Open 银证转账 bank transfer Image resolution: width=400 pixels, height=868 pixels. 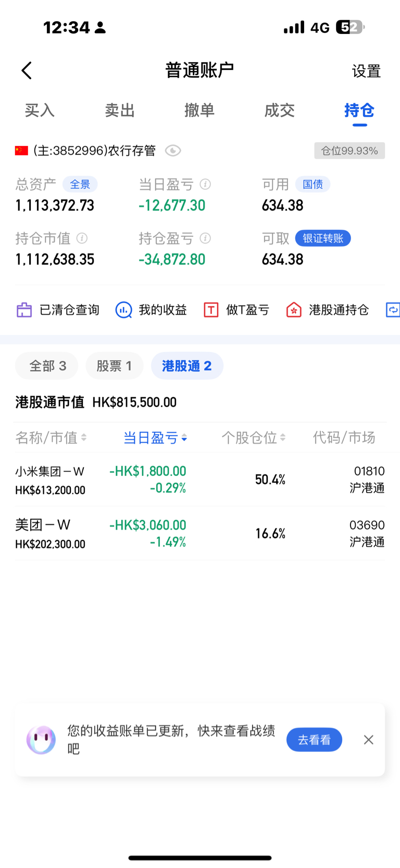(323, 238)
